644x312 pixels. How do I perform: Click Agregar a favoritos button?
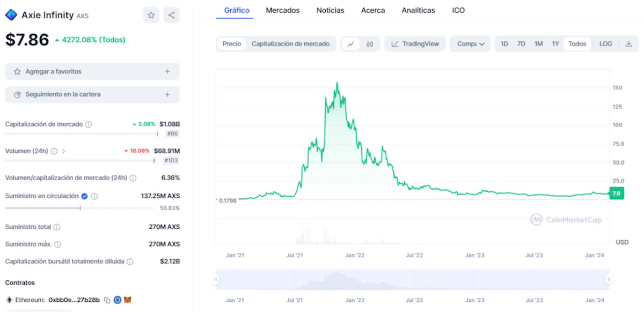(92, 71)
